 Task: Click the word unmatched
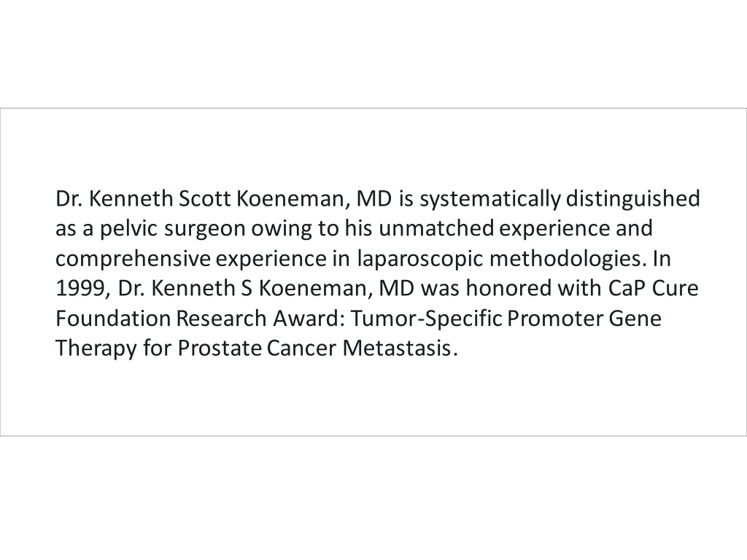point(436,228)
